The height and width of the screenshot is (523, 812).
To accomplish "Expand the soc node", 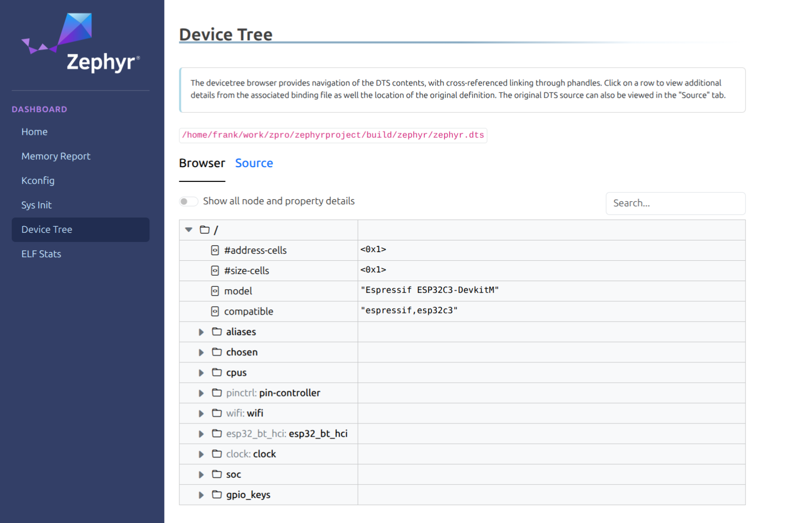I will pyautogui.click(x=201, y=474).
